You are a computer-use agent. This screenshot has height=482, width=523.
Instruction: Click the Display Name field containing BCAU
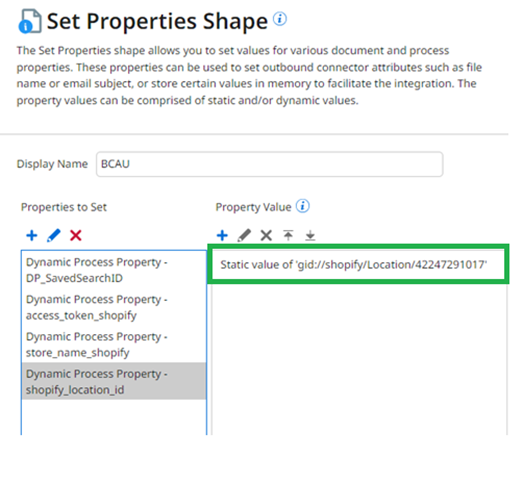pos(270,164)
